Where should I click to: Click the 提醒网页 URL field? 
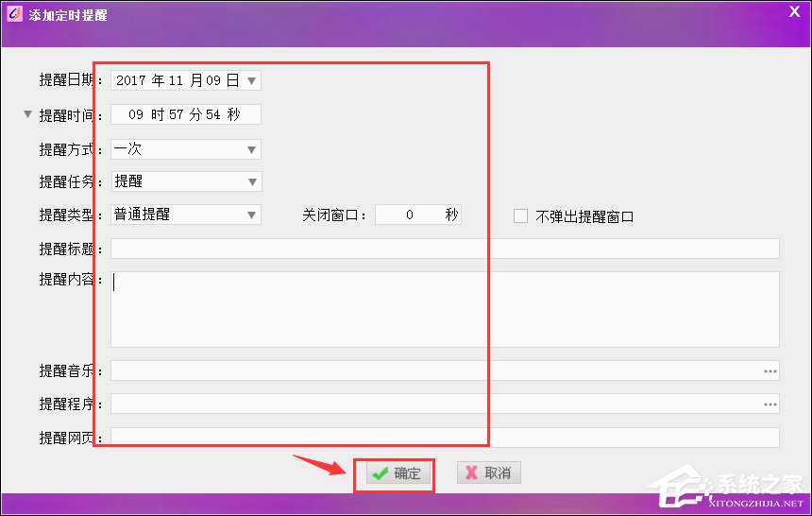click(x=445, y=438)
